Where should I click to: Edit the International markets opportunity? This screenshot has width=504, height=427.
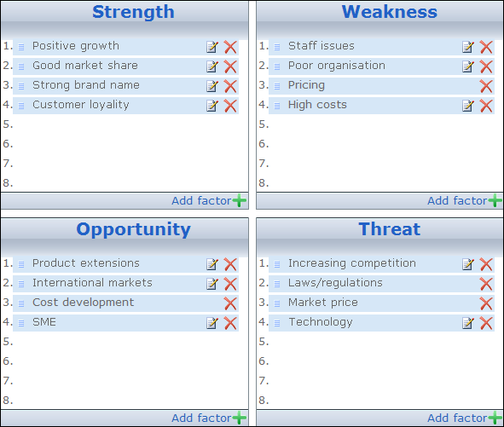pyautogui.click(x=212, y=284)
